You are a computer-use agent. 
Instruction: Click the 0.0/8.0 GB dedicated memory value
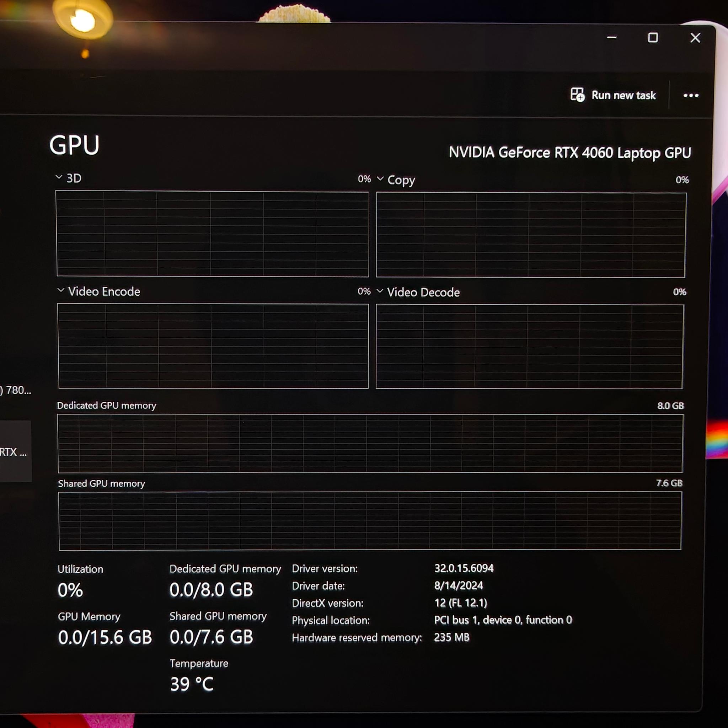click(x=211, y=590)
